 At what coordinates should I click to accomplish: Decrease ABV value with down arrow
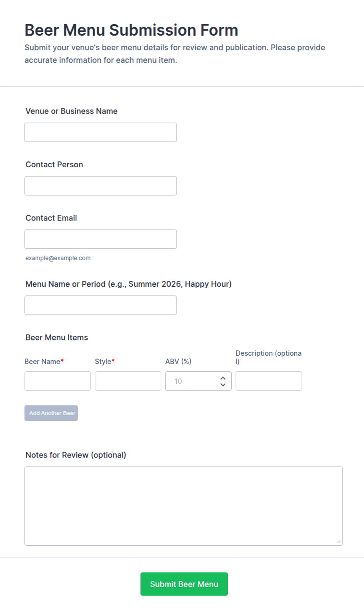pos(223,385)
